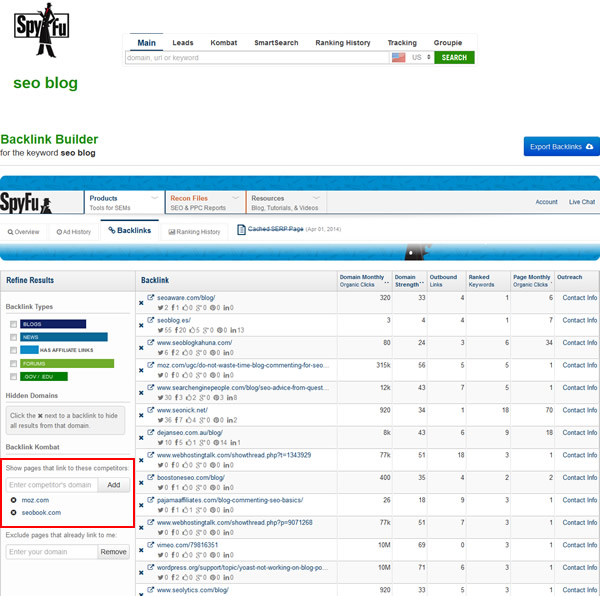Switch to the Overview sub-tab
This screenshot has width=600, height=596.
click(23, 232)
